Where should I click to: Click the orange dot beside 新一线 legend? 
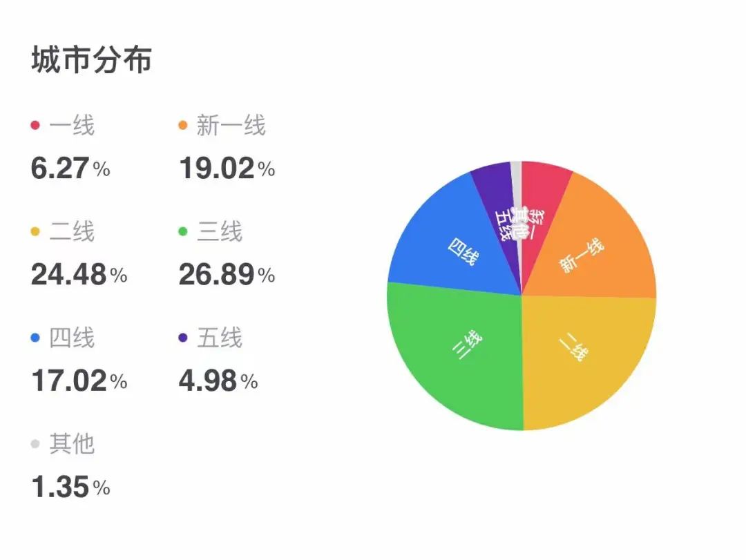click(183, 126)
